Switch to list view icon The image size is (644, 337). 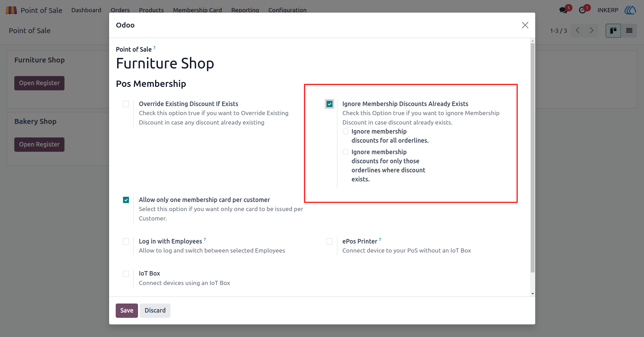(x=629, y=31)
